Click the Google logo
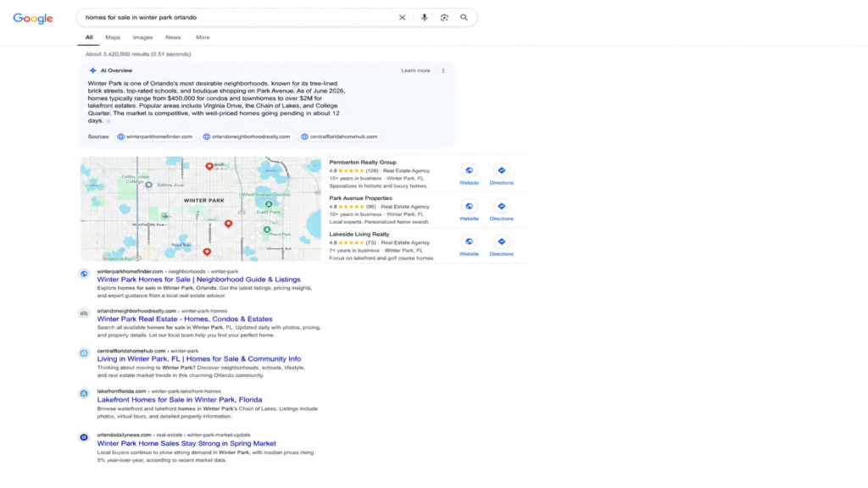 (33, 19)
